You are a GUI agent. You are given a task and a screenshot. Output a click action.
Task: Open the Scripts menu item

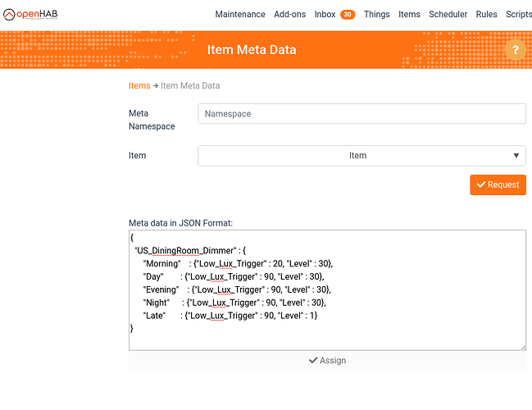click(x=518, y=14)
